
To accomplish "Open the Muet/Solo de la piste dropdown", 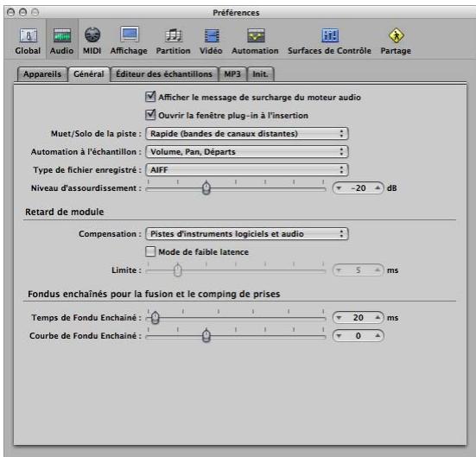I will click(247, 134).
